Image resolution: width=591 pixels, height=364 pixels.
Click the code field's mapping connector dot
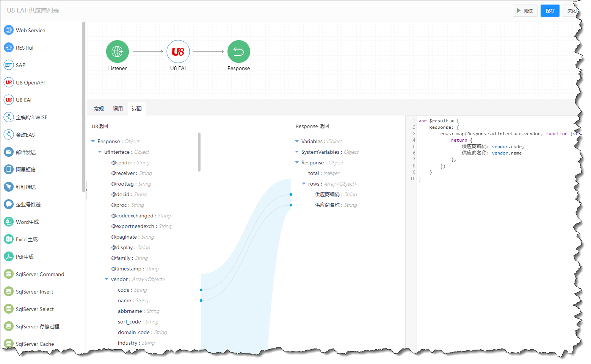tap(201, 290)
